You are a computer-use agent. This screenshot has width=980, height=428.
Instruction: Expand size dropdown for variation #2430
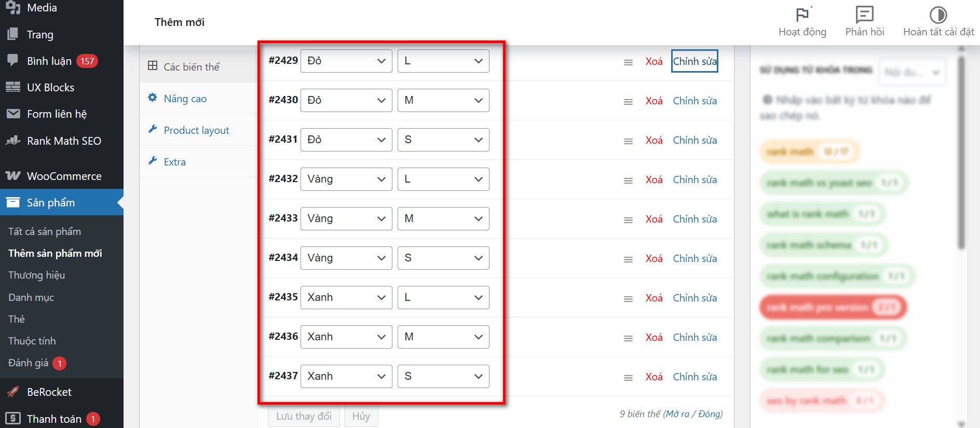click(443, 100)
